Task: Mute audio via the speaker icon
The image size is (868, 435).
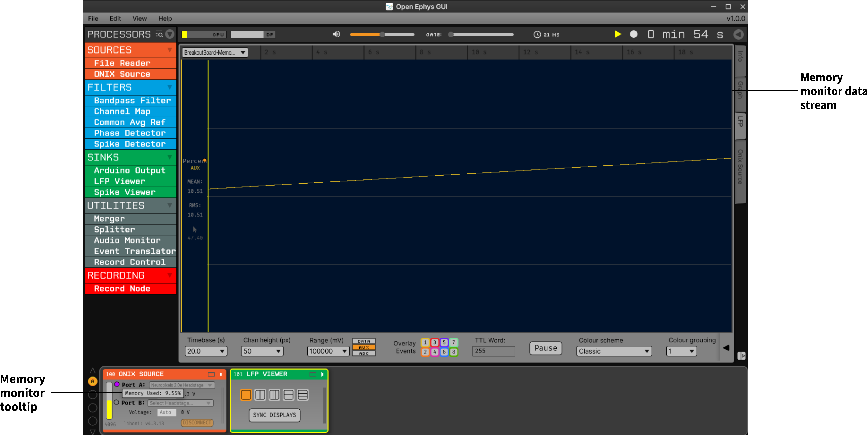Action: click(336, 34)
